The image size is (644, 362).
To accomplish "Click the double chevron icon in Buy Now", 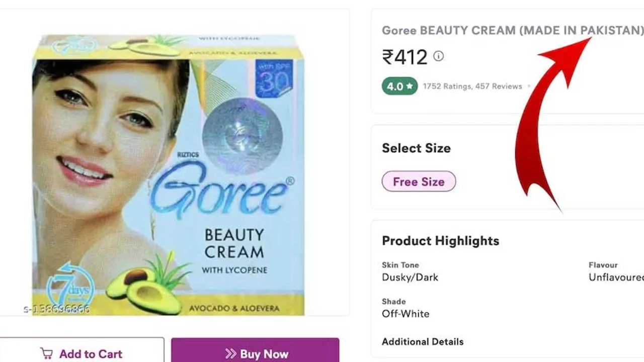I will click(230, 353).
